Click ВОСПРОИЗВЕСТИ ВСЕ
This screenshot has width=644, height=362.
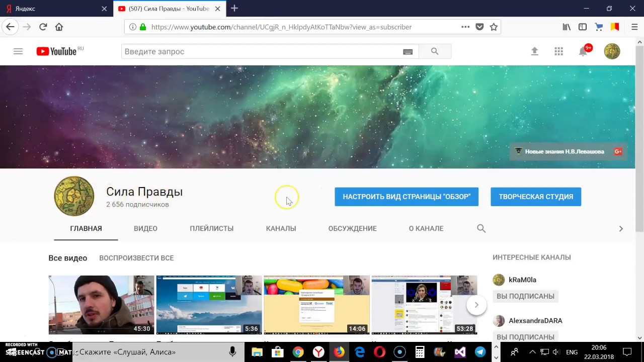coord(136,258)
